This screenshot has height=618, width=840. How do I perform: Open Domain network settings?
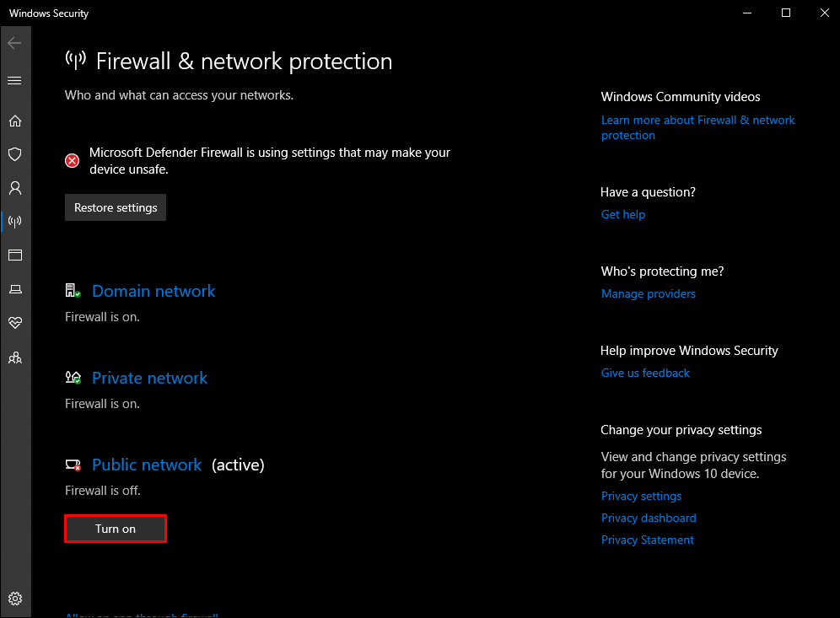153,291
